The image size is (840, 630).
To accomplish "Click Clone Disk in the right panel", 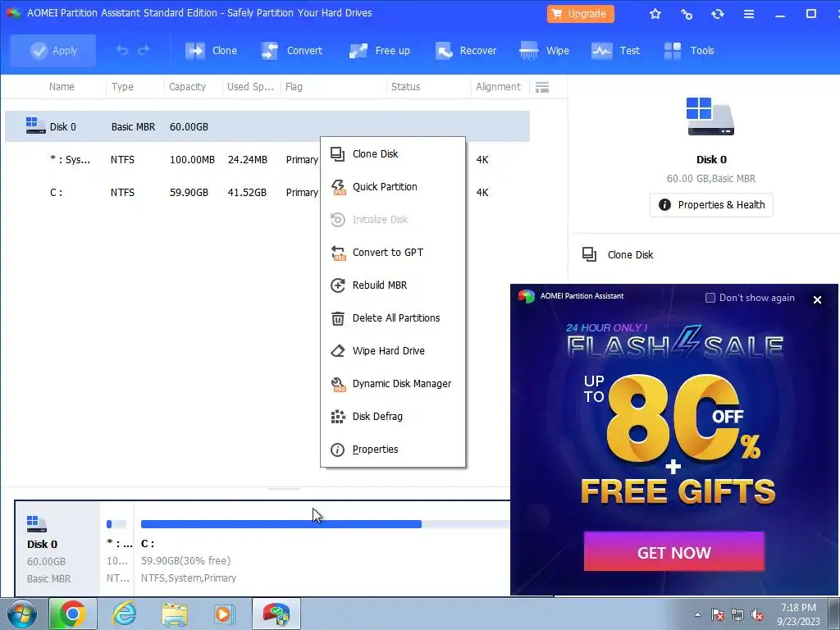I will pos(619,254).
